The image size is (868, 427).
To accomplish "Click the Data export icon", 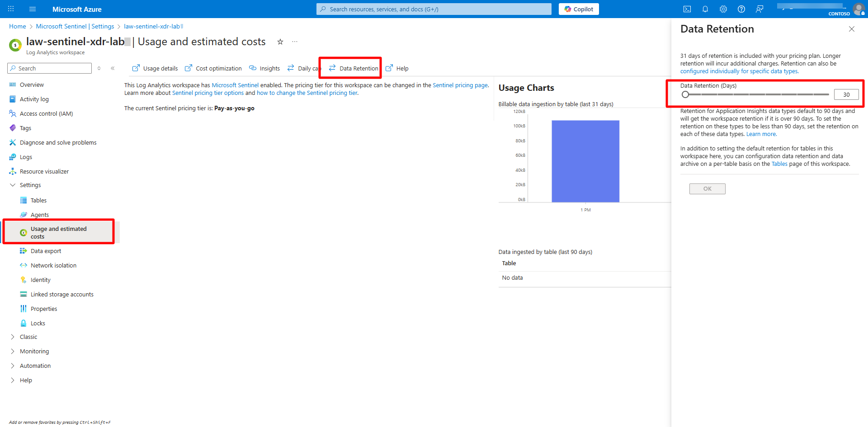I will [x=24, y=251].
